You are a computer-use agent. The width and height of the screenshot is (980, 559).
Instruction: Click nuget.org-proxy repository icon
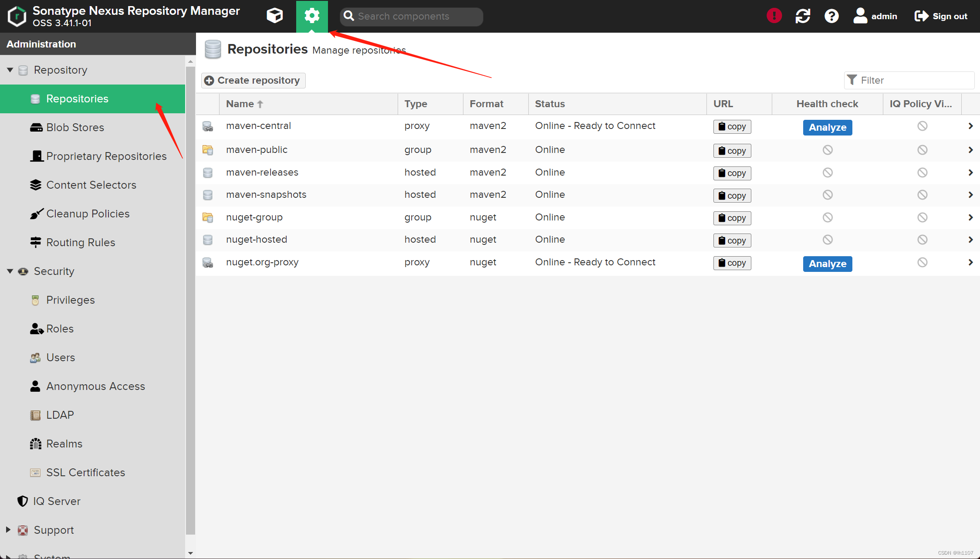[208, 263]
